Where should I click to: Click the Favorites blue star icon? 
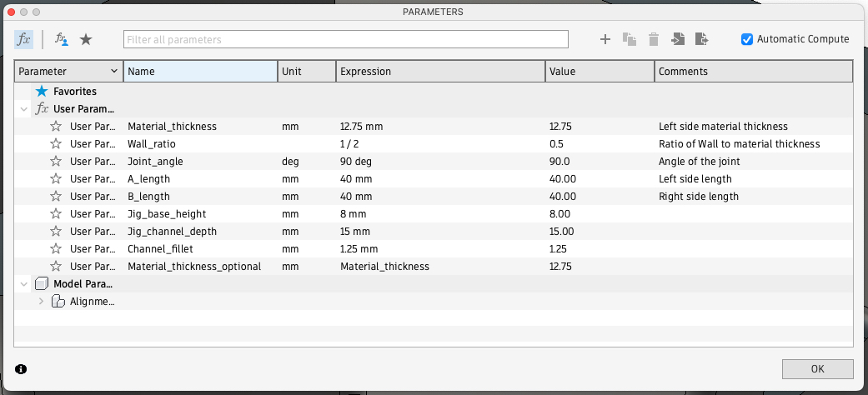pos(42,92)
